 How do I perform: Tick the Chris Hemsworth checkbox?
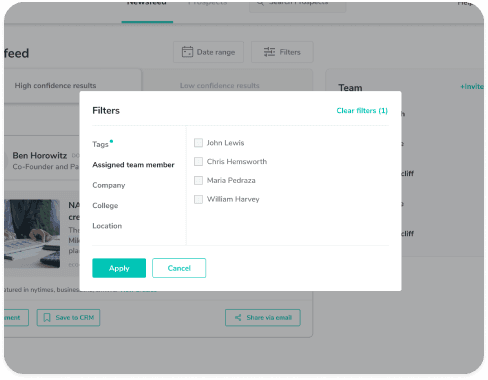[198, 162]
